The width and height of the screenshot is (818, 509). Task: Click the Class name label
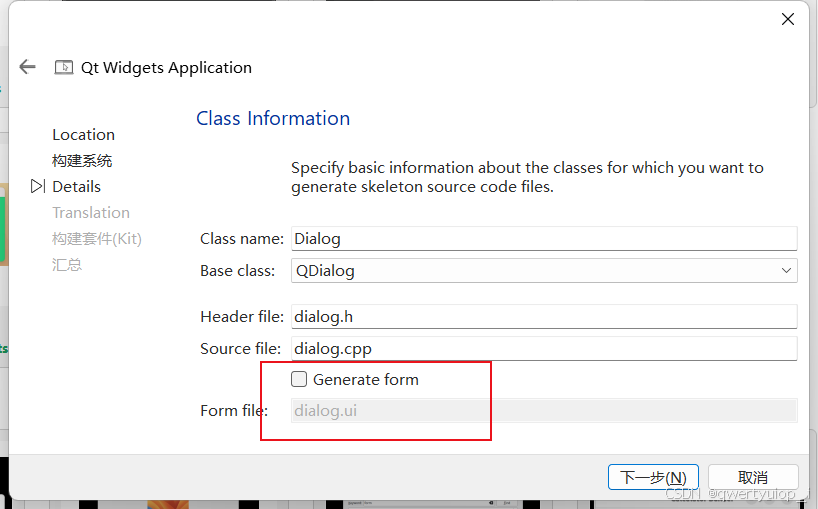[x=242, y=238]
